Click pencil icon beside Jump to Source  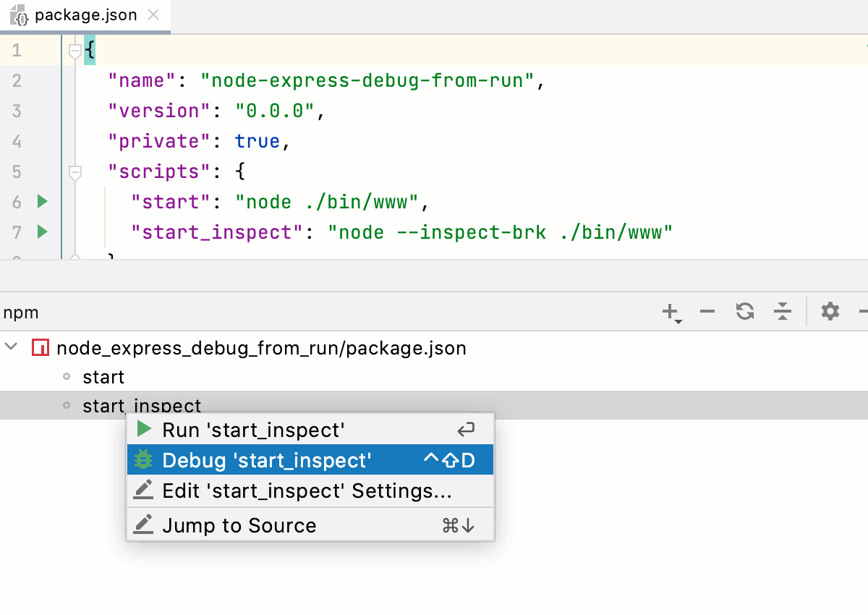144,525
